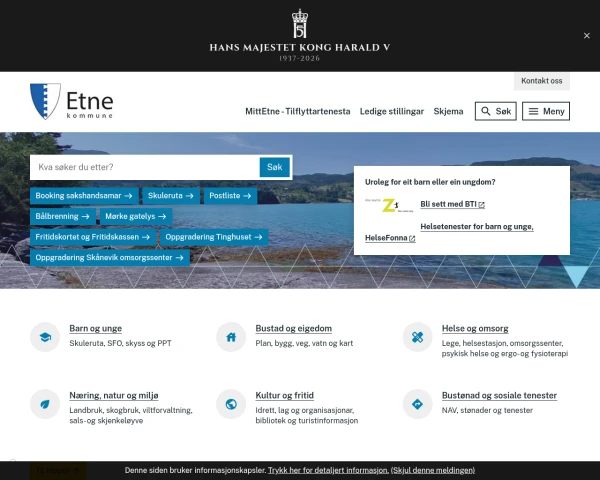The width and height of the screenshot is (600, 480).
Task: Click the 'Uroleg for eit barn eller ein ungdom?' text
Action: [430, 182]
